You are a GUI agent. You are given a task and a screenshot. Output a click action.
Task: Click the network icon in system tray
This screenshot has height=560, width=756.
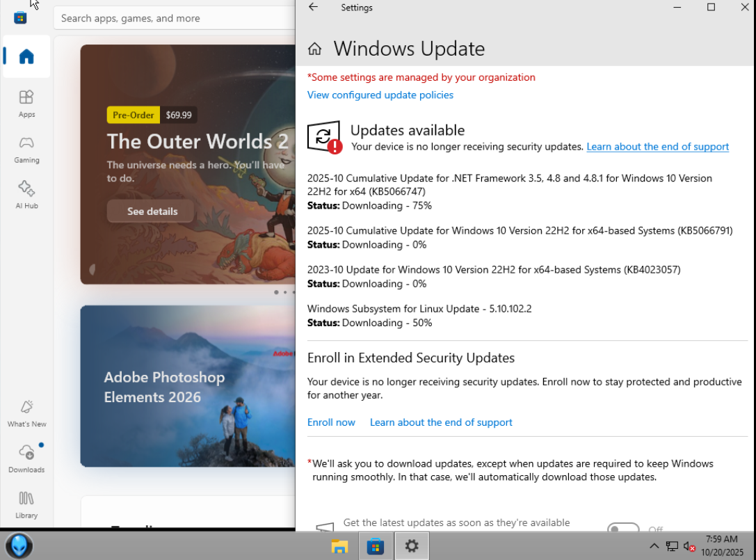(672, 546)
